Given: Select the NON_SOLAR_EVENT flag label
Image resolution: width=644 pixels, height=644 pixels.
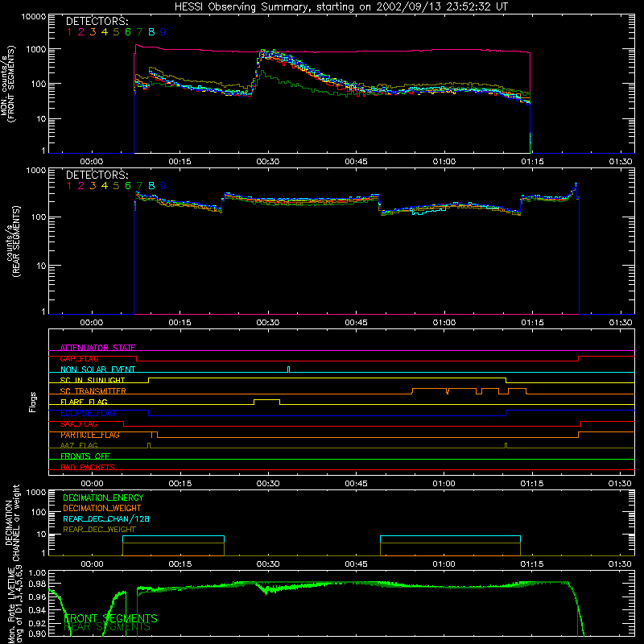Looking at the screenshot, I should pyautogui.click(x=97, y=369).
